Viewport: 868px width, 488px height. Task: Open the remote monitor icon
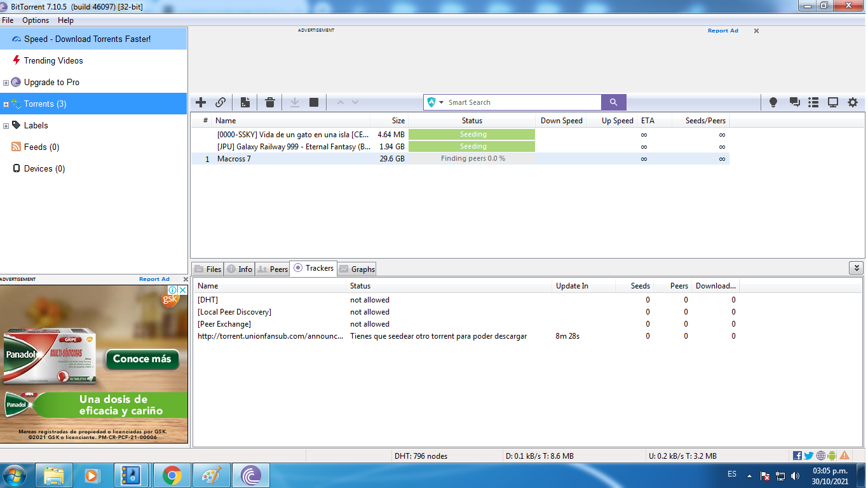point(832,102)
